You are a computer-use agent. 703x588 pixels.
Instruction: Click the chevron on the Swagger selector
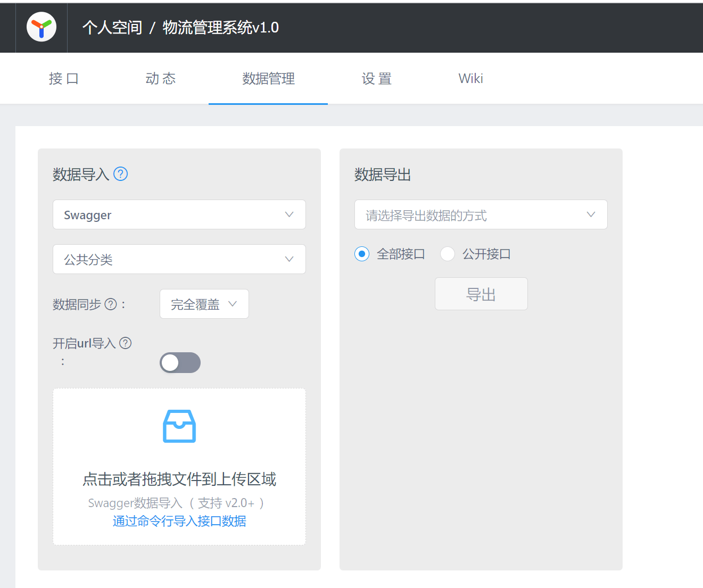[289, 214]
